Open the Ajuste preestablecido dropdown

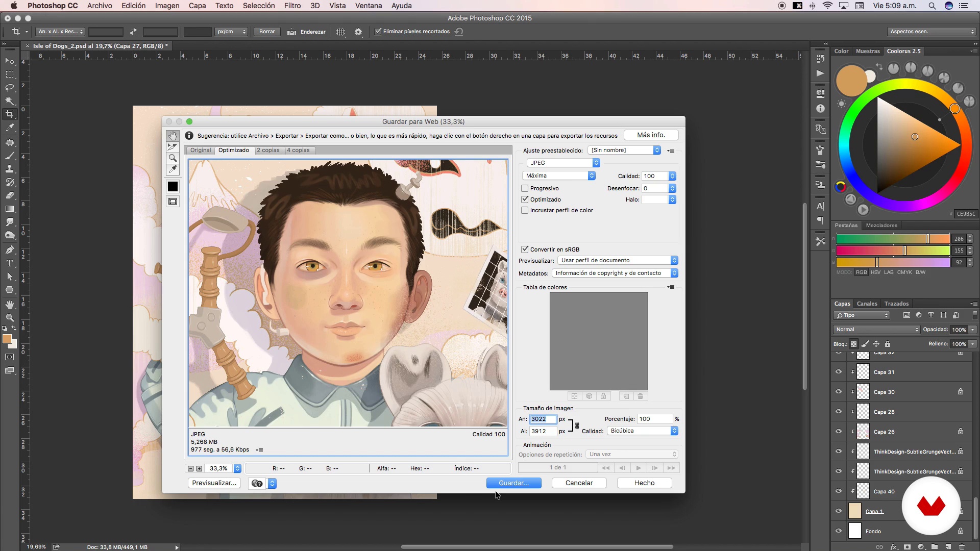[x=624, y=150]
